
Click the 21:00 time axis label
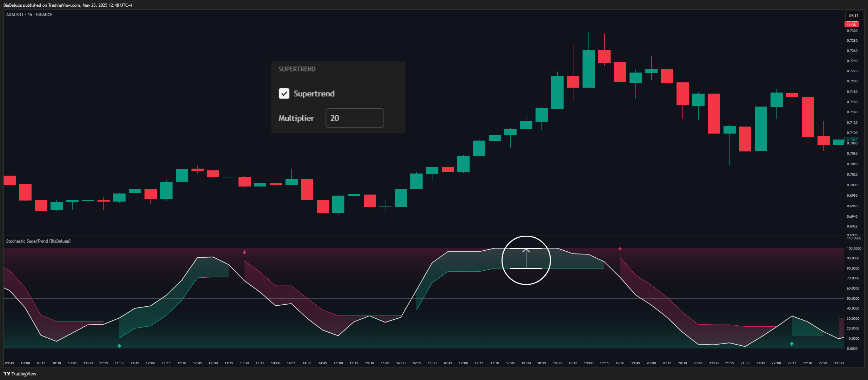(x=714, y=363)
